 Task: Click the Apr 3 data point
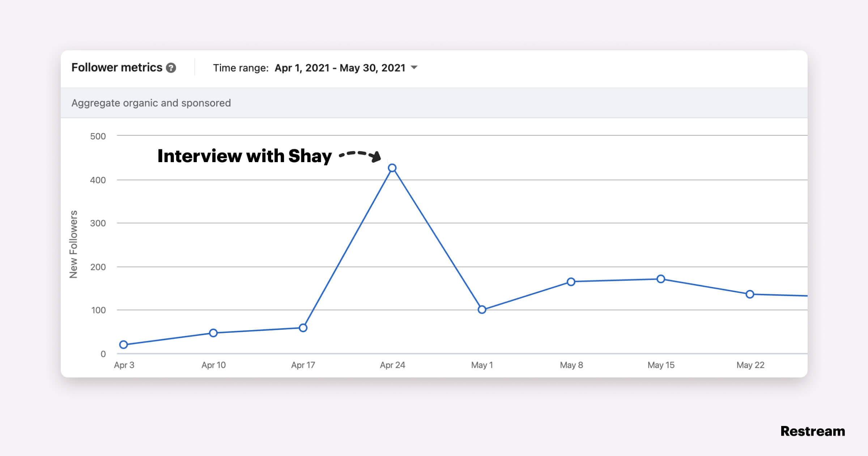pyautogui.click(x=123, y=345)
